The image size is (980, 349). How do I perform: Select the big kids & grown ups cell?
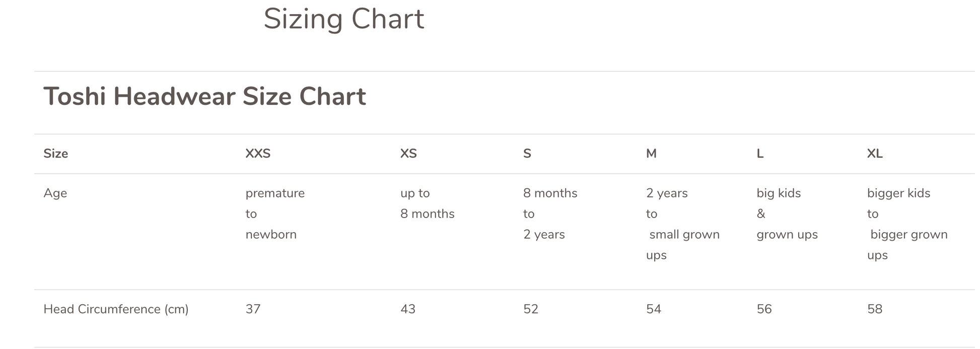787,214
